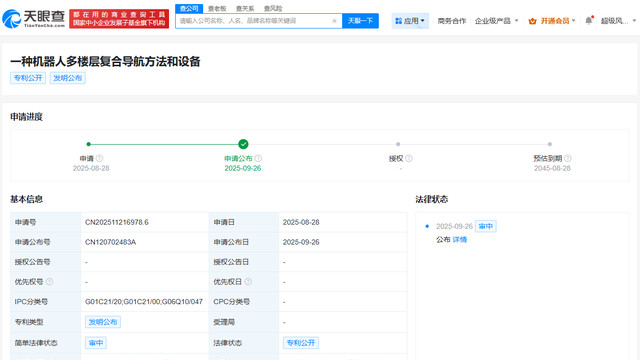Click the help icon next to 申请
The width and height of the screenshot is (640, 360).
click(99, 158)
